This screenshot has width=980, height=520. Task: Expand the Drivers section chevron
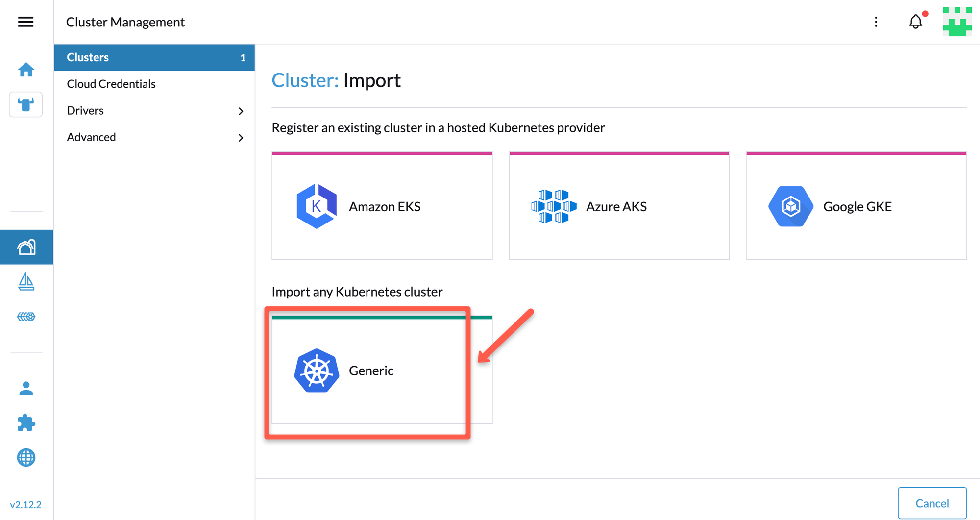point(241,111)
